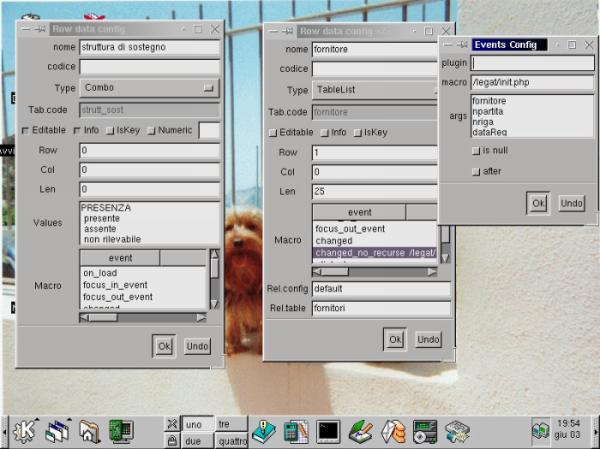Select 'changed_no_recurse' row in Macro list
This screenshot has width=600, height=449.
tap(374, 254)
